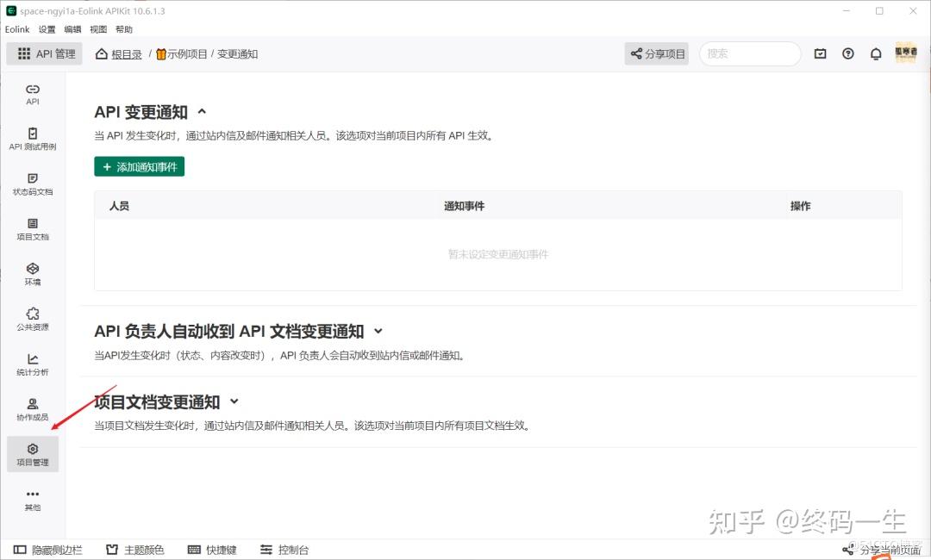Open the 控制台 console at the bottom
Viewport: 931px width, 560px height.
click(x=284, y=549)
